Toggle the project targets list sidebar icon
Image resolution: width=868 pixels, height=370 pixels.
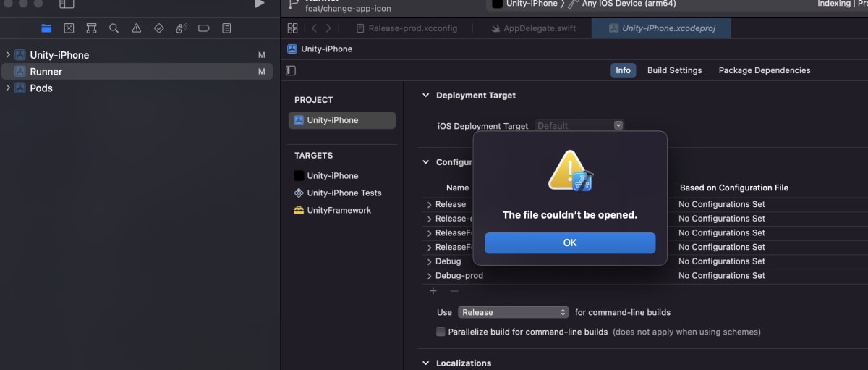(x=291, y=70)
